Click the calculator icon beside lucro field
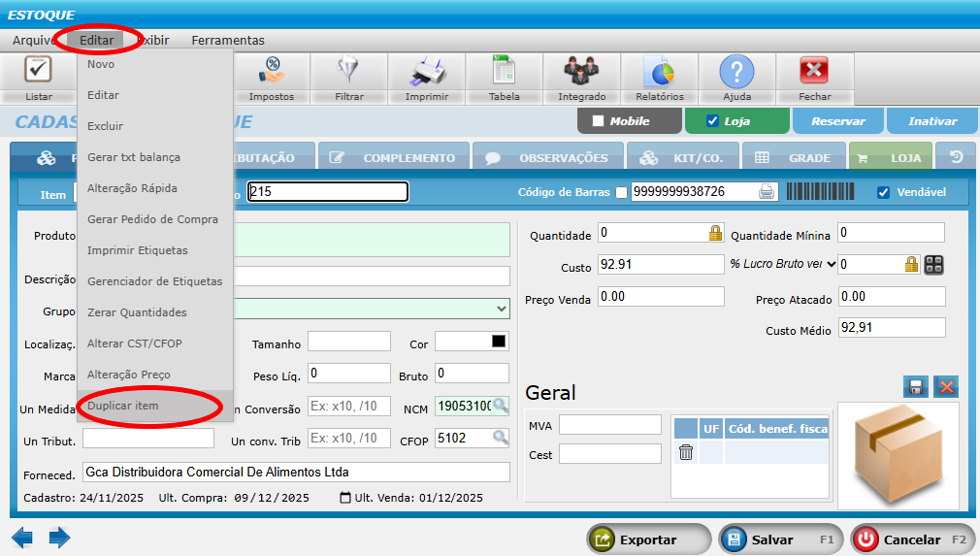 pyautogui.click(x=934, y=265)
